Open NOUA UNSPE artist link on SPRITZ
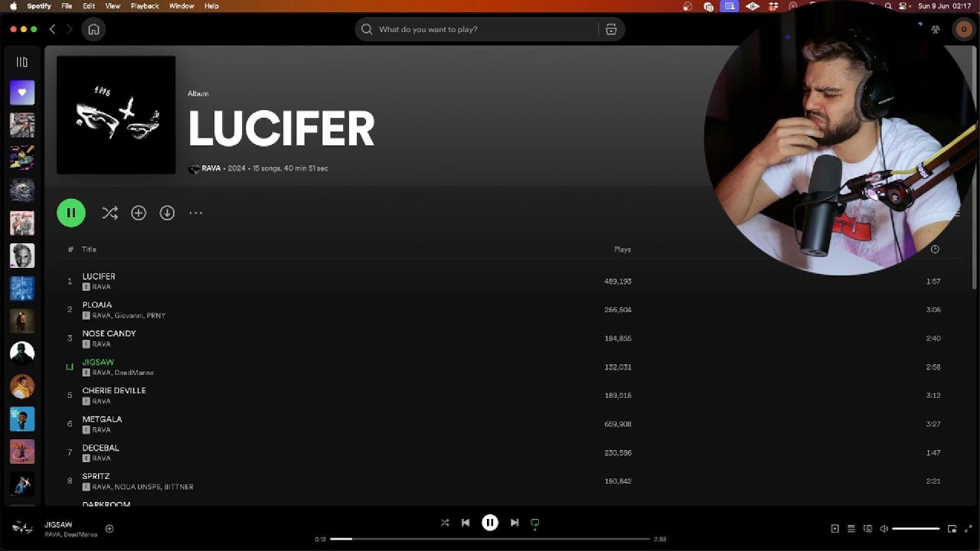980x551 pixels. click(x=136, y=487)
